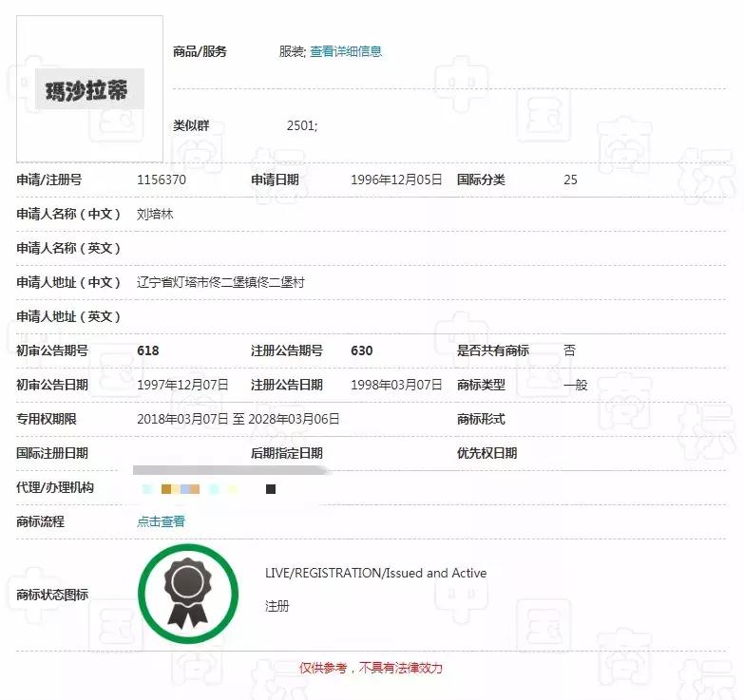Select the 商标状态图标 label

coord(52,595)
